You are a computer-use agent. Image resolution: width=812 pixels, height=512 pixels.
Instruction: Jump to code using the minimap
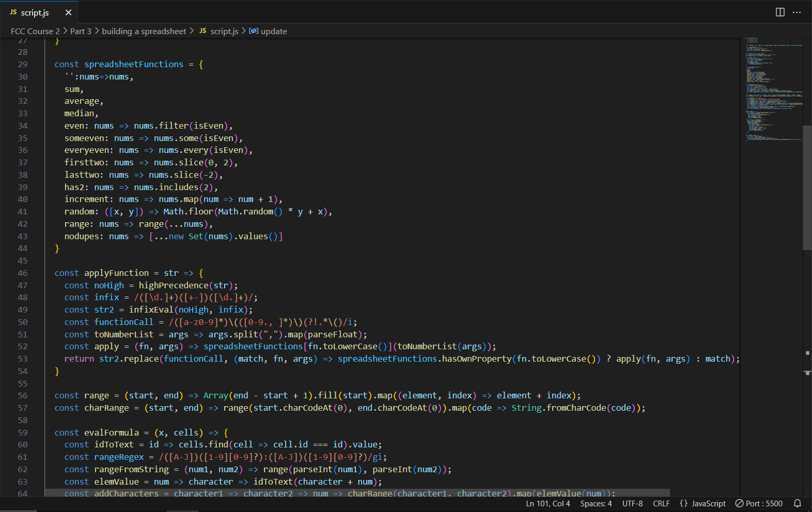[772, 88]
